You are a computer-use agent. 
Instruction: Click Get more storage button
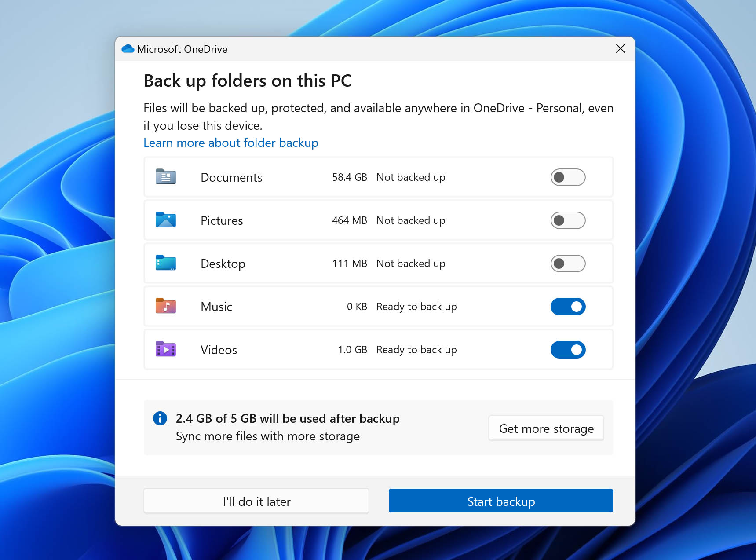[546, 428]
